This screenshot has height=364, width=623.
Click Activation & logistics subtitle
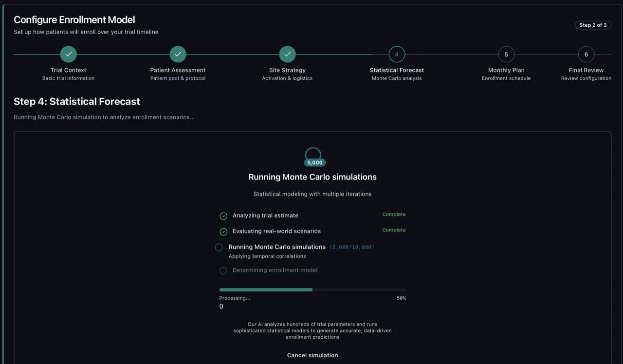tap(288, 78)
